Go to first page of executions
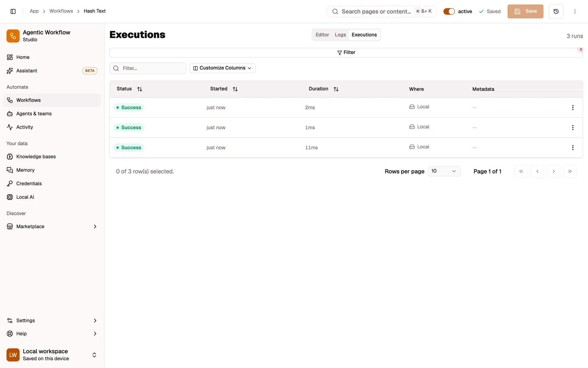This screenshot has width=588, height=368. coord(521,171)
